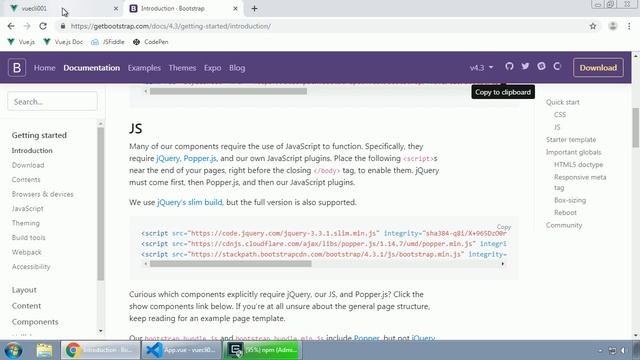The height and width of the screenshot is (360, 640).
Task: Jump to Responsive meta tag section
Action: pos(580,182)
